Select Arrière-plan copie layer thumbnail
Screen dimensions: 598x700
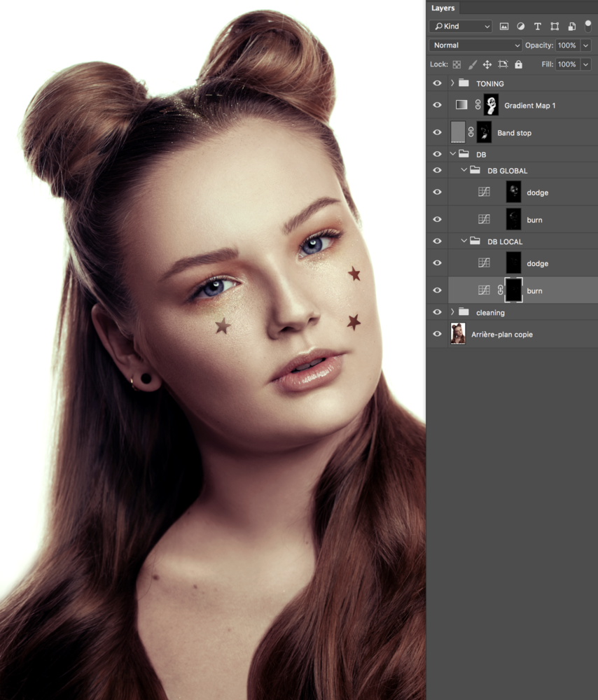point(458,334)
